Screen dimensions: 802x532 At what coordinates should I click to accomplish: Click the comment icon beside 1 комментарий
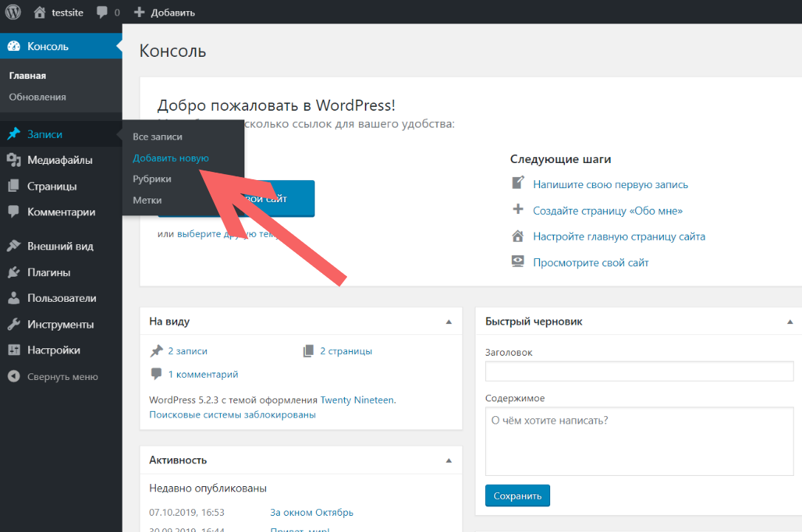(x=157, y=374)
